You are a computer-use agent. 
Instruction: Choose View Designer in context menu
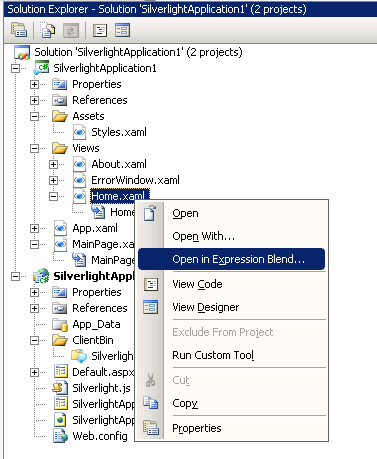tap(231, 307)
